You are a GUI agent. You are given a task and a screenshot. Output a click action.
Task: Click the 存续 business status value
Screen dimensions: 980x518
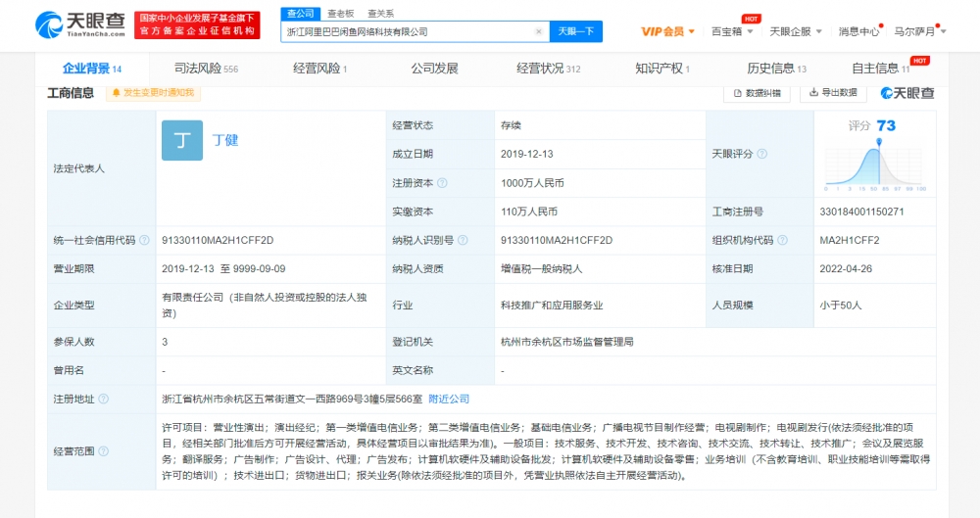(511, 125)
